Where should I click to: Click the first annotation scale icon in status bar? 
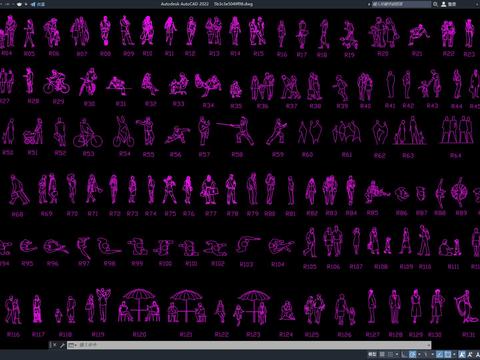pos(462,354)
